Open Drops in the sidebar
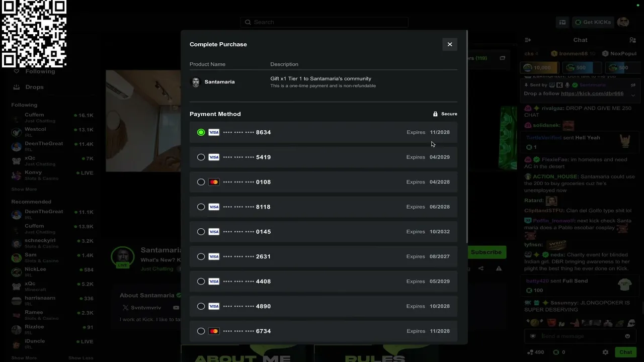The height and width of the screenshot is (362, 644). point(29,87)
